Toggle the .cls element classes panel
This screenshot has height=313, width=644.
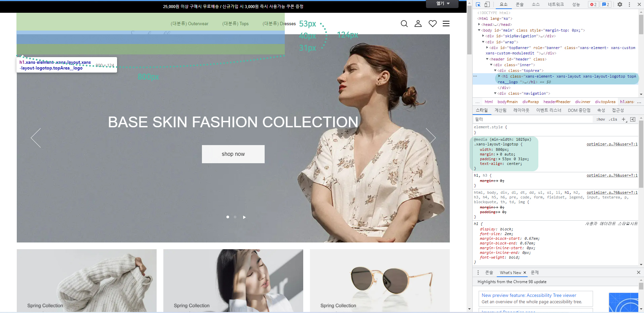coord(613,119)
